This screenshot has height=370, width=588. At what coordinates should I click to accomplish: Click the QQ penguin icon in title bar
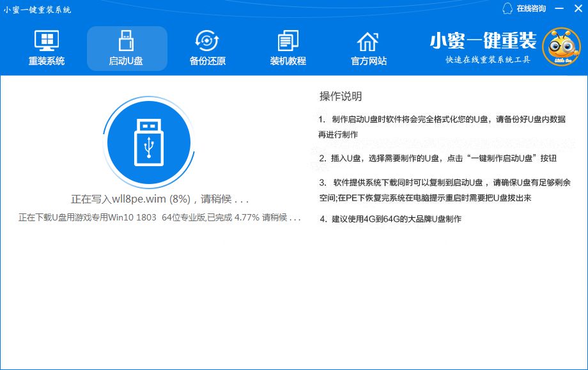(508, 8)
